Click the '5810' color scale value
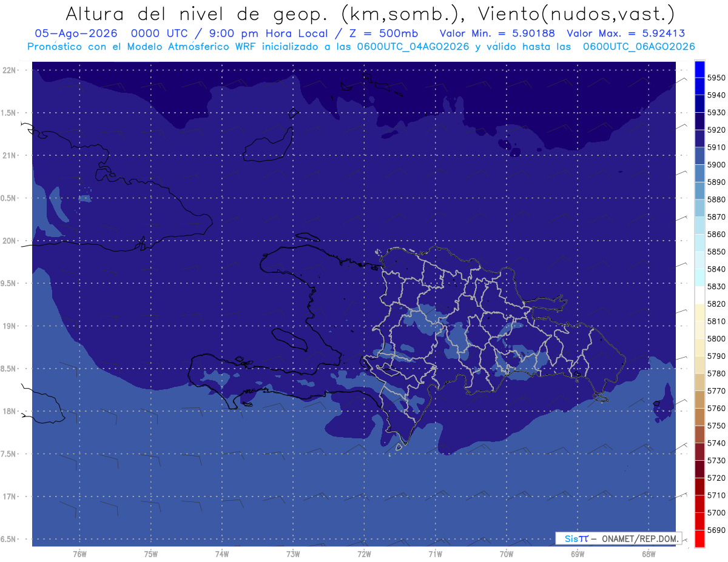This screenshot has height=562, width=728. (716, 321)
